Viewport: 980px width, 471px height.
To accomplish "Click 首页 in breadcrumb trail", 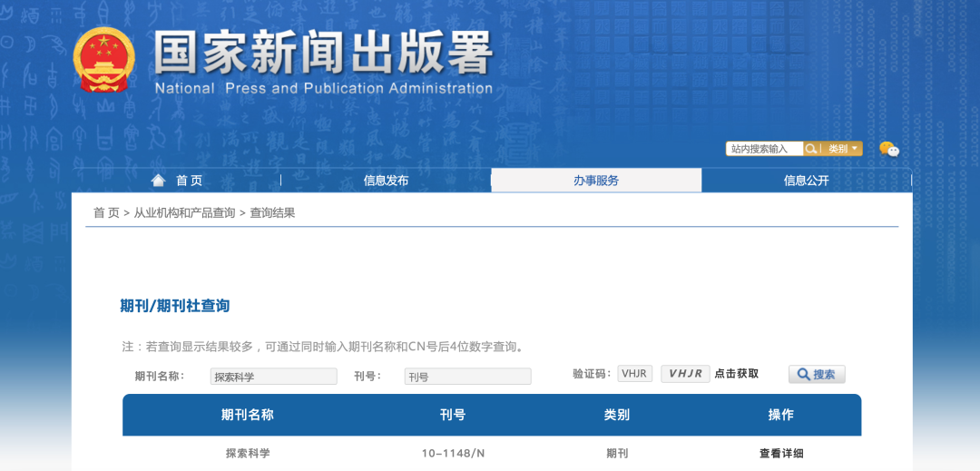I will coord(106,213).
